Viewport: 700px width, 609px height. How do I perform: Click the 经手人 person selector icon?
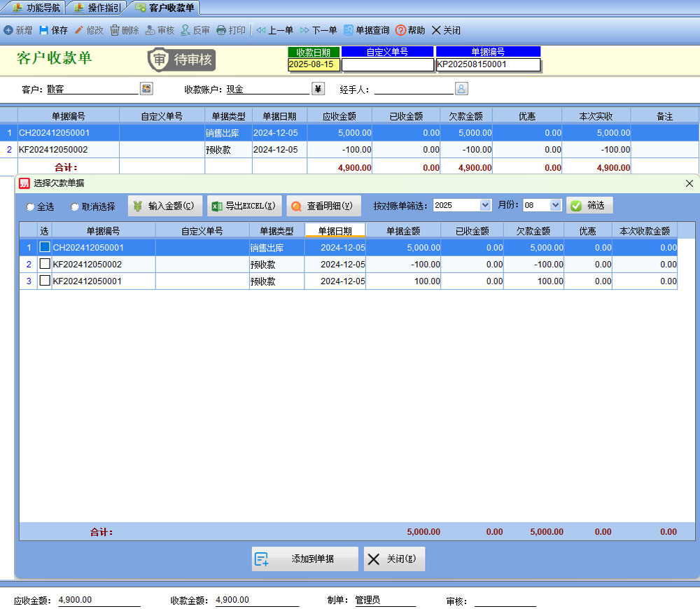pyautogui.click(x=462, y=88)
